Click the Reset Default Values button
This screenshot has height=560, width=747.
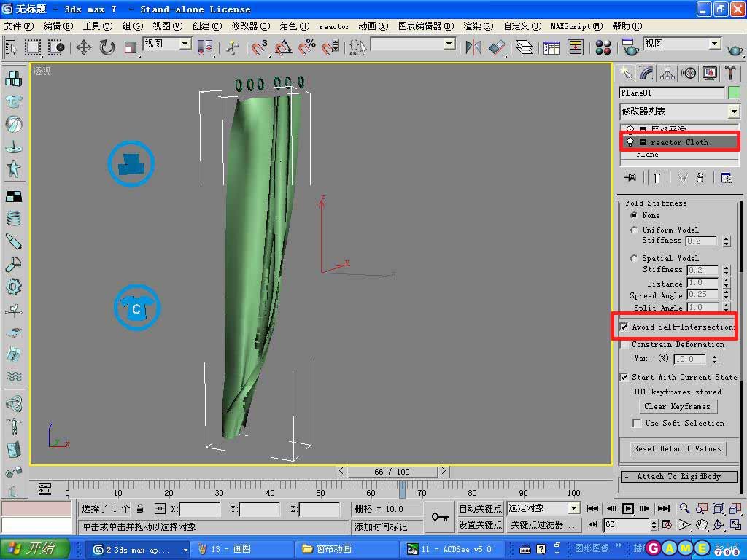[x=677, y=448]
